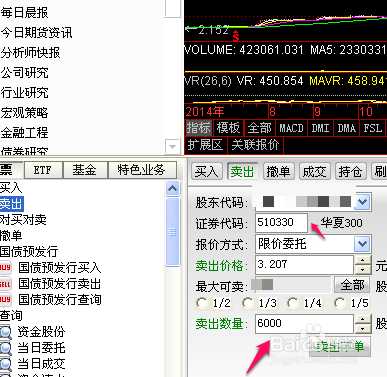Click the 卖出下单 submit button
This screenshot has width=387, height=377.
coord(340,347)
